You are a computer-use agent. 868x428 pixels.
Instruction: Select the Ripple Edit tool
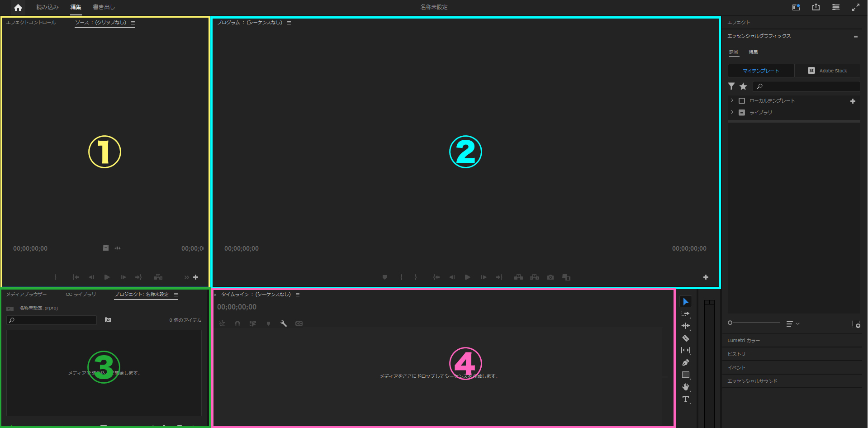[x=686, y=325]
